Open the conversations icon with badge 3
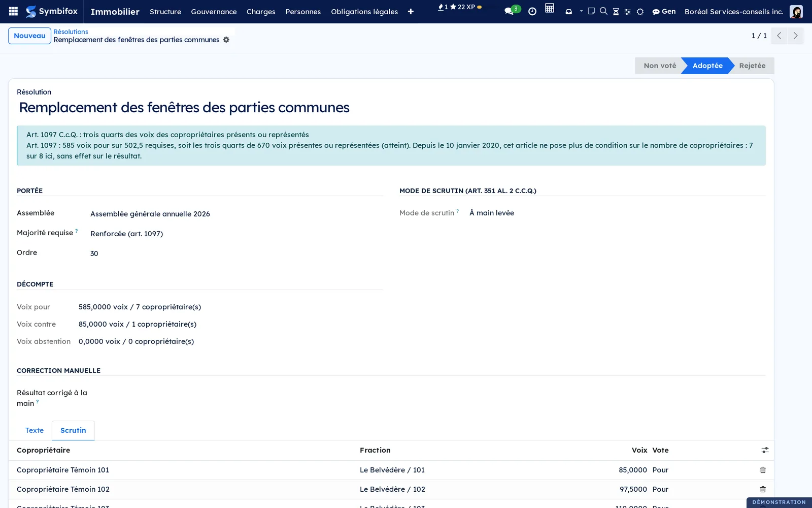812x508 pixels. pos(512,11)
